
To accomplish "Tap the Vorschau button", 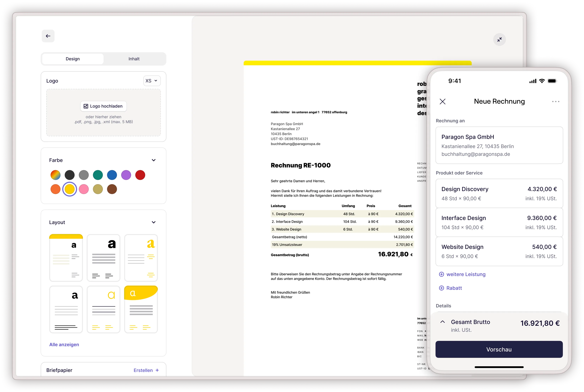I will click(499, 349).
